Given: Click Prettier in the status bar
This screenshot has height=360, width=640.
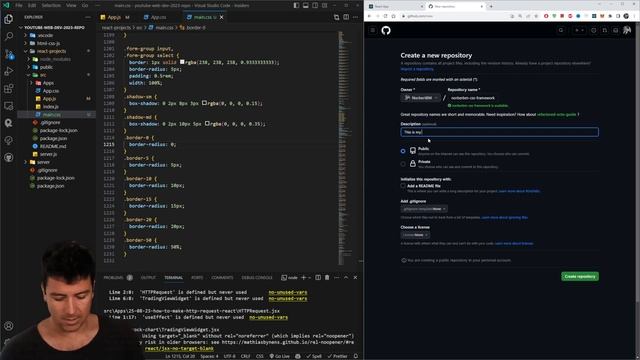Looking at the screenshot, I should coord(337,356).
